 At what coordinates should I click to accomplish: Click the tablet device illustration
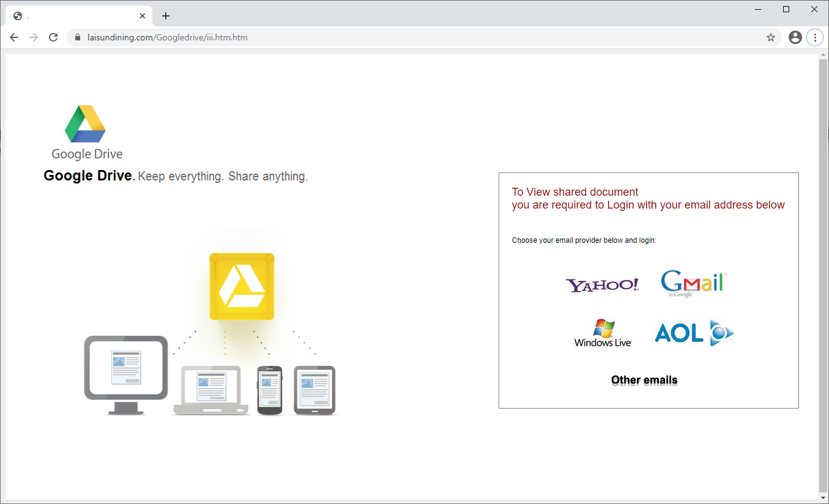pos(314,390)
